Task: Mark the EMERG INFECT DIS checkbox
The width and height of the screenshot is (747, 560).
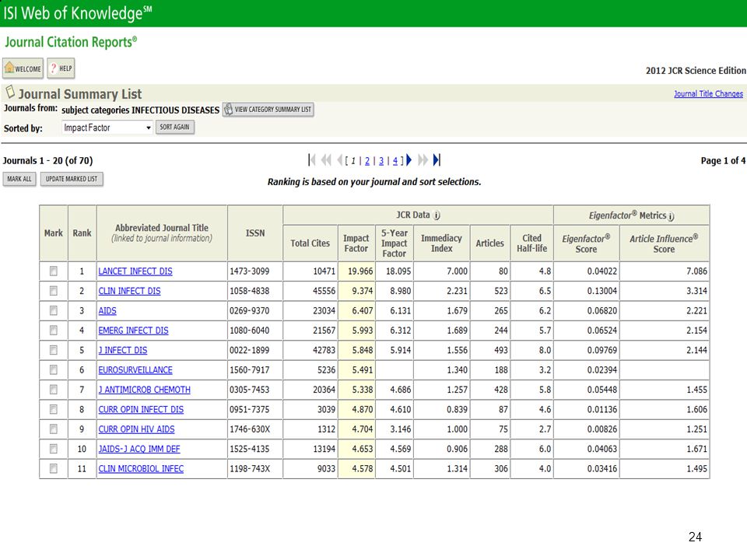Action: coord(54,330)
